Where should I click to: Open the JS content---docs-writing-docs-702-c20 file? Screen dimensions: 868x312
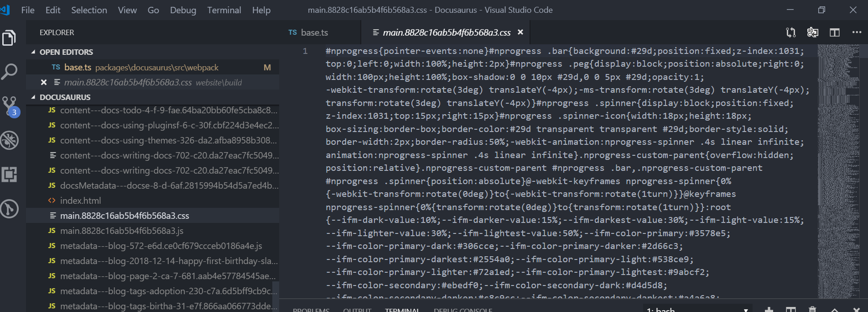pos(153,170)
